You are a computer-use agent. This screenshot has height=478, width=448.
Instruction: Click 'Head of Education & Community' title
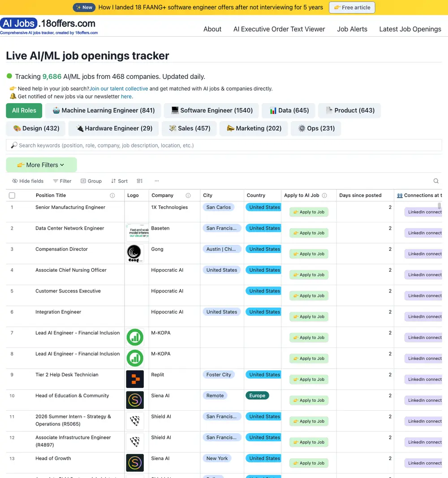(72, 395)
